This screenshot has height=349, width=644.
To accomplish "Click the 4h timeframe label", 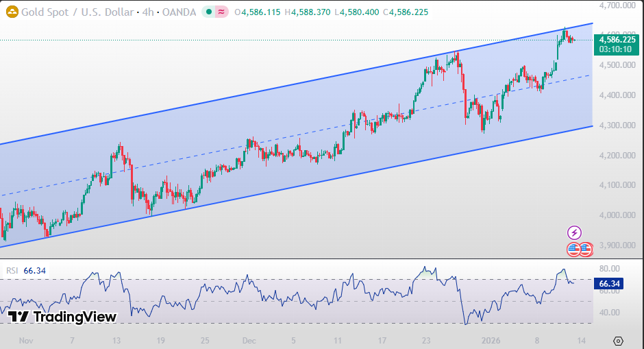I will coord(148,12).
